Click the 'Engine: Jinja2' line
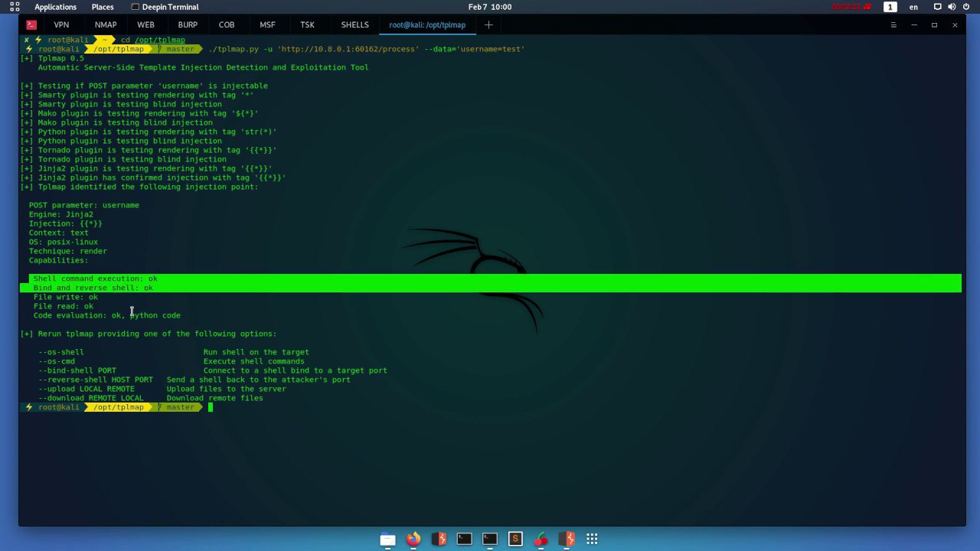Viewport: 980px width, 551px height. click(x=61, y=214)
